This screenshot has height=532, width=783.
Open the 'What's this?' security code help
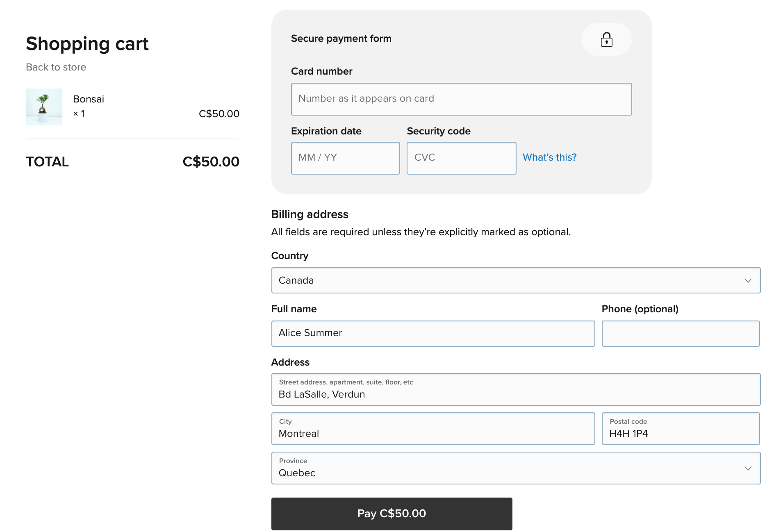point(549,157)
